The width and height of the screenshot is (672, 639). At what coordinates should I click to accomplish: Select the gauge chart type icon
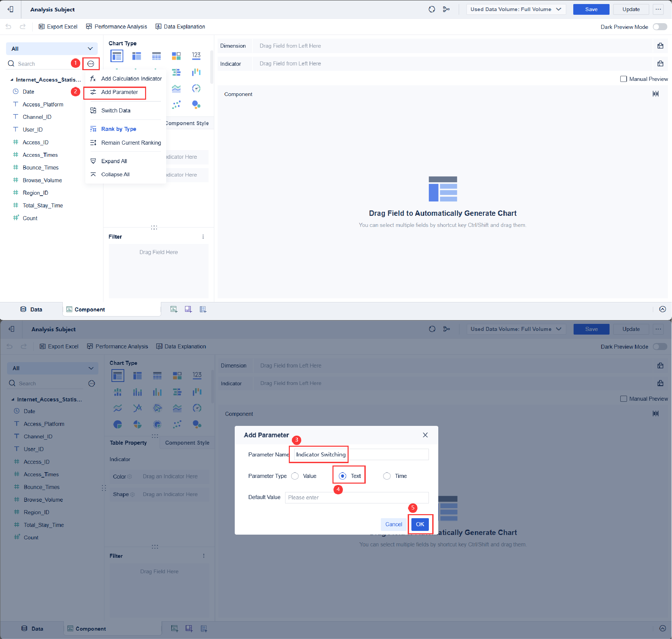[196, 89]
